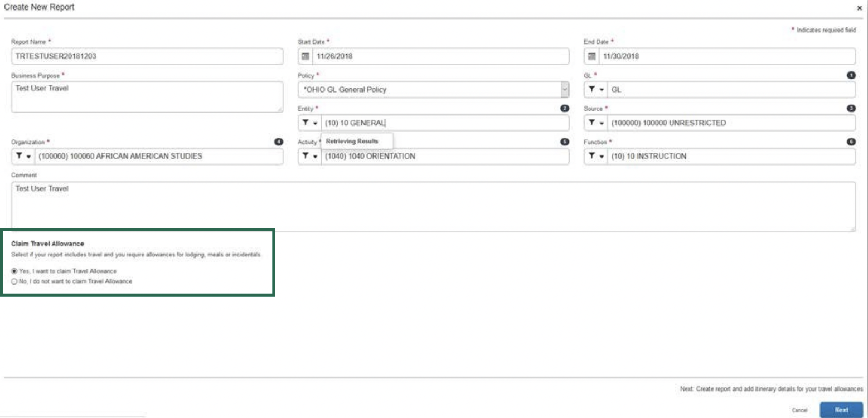Click the Business Purpose text area
This screenshot has width=868, height=418.
pyautogui.click(x=147, y=97)
